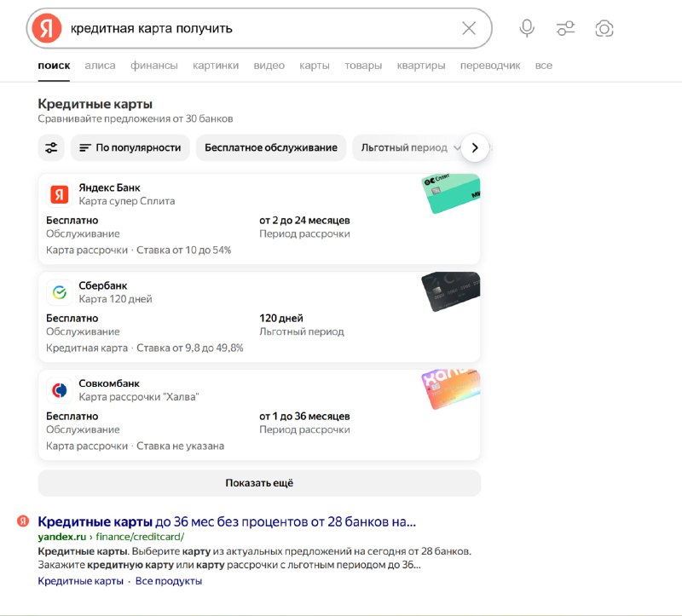
Task: Click 'от 2 до 24 месяцев' value
Action: tap(304, 221)
